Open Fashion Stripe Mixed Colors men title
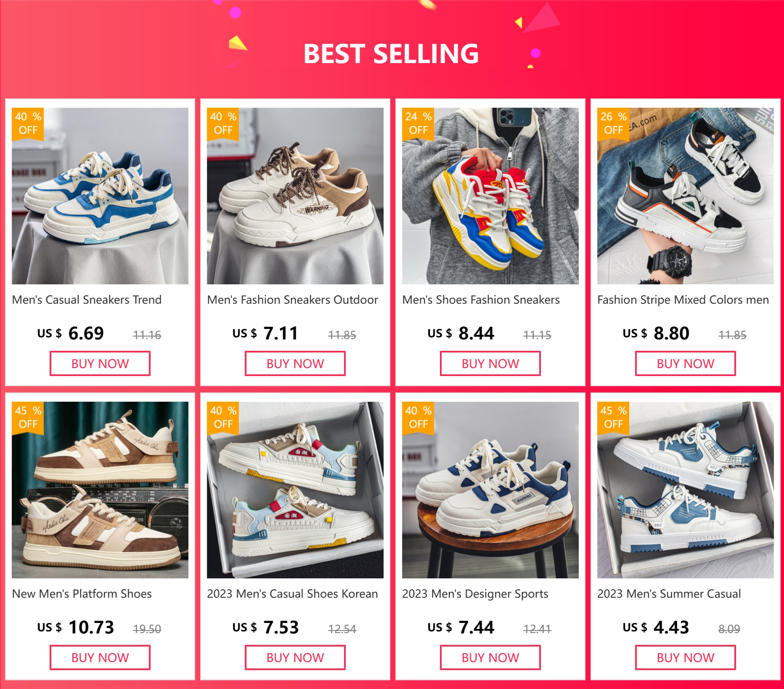The width and height of the screenshot is (784, 689). point(683,299)
